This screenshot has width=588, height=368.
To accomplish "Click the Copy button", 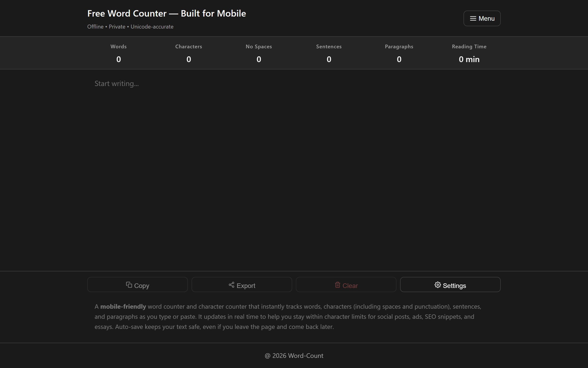I will pyautogui.click(x=138, y=285).
